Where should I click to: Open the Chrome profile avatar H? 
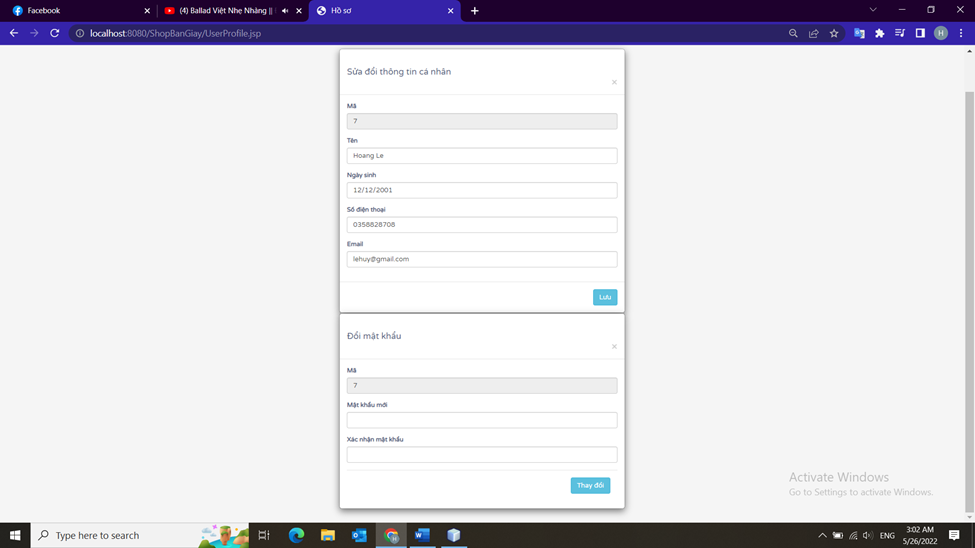pos(941,34)
